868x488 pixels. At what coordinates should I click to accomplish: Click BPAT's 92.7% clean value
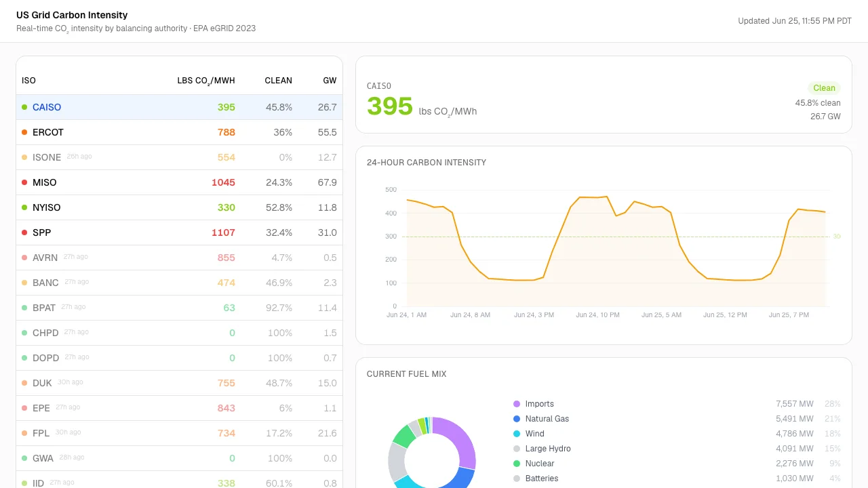coord(279,308)
